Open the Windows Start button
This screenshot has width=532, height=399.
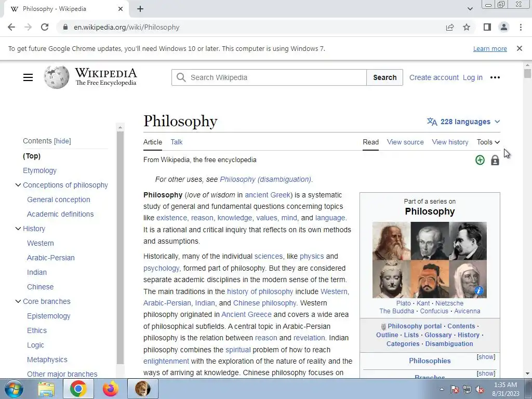[x=14, y=389]
